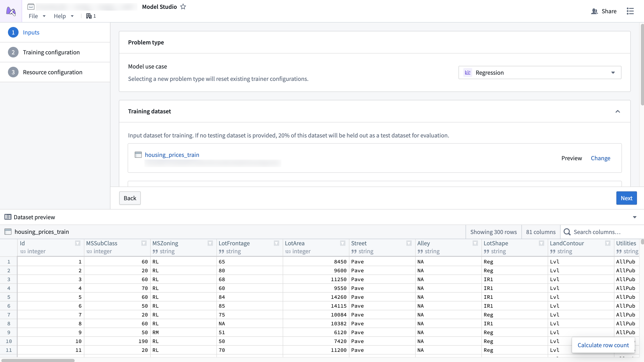This screenshot has height=362, width=644.
Task: Click the Regression chart icon in problem type selector
Action: (468, 72)
